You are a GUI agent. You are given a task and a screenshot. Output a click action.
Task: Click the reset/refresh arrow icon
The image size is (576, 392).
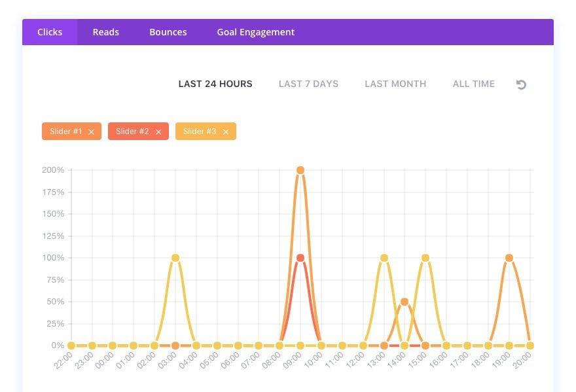pyautogui.click(x=521, y=84)
